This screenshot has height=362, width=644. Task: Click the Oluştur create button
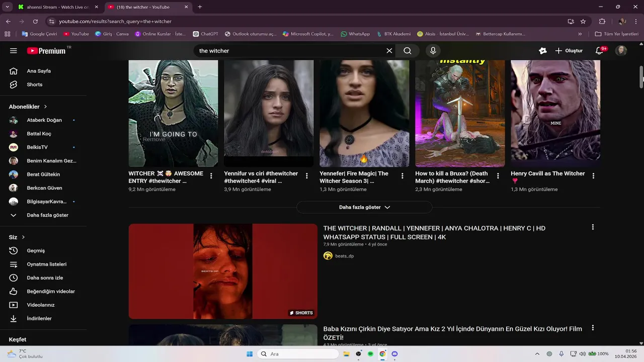pos(569,51)
